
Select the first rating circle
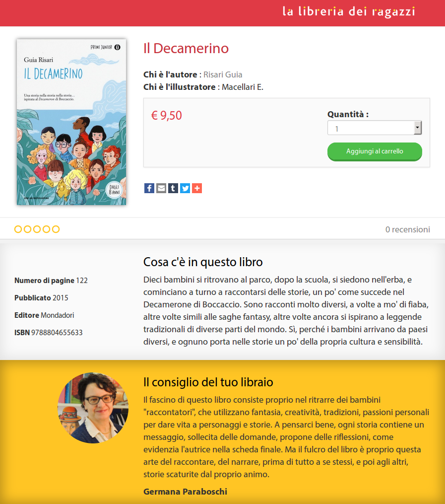tap(18, 229)
